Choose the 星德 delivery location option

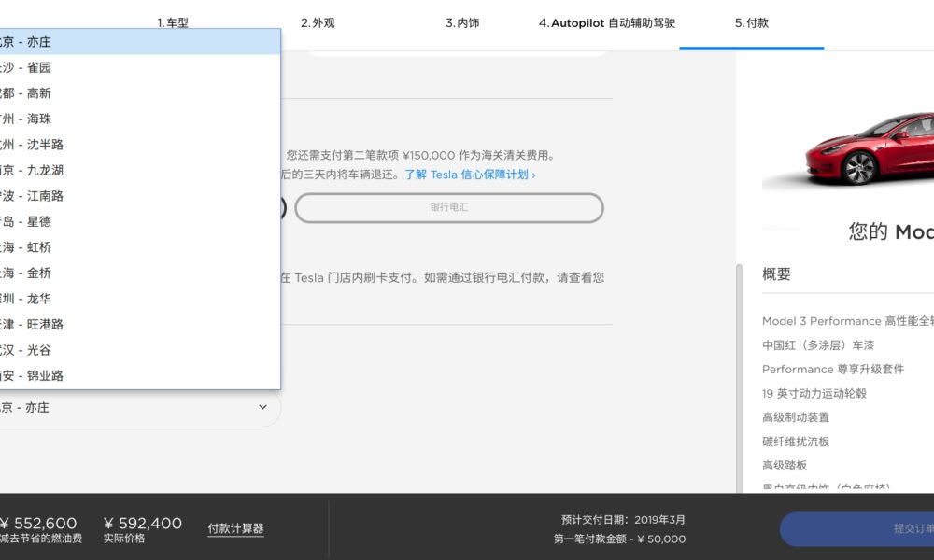click(x=140, y=221)
